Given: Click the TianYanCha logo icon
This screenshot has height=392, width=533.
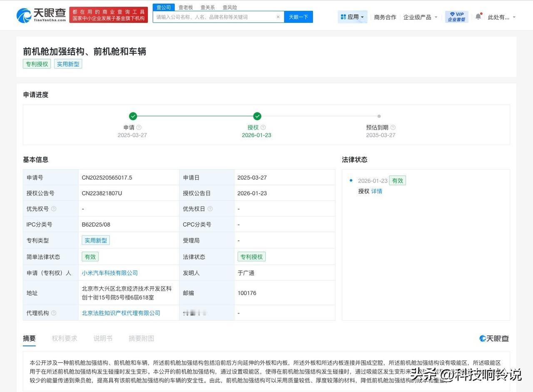Looking at the screenshot, I should 24,15.
